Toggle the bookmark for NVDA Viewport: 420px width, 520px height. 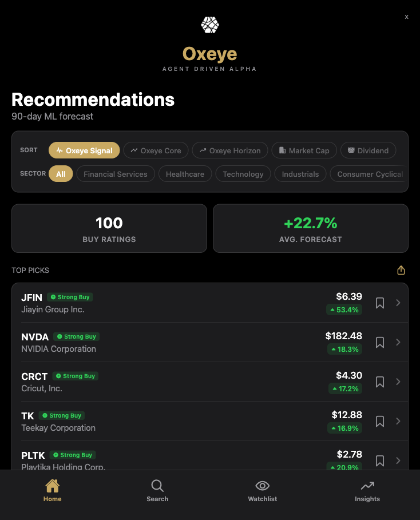tap(379, 342)
